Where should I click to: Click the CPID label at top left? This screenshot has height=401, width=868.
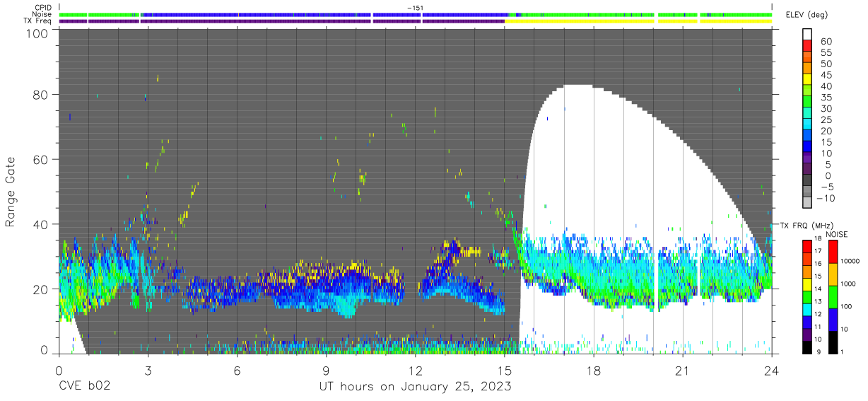[42, 7]
